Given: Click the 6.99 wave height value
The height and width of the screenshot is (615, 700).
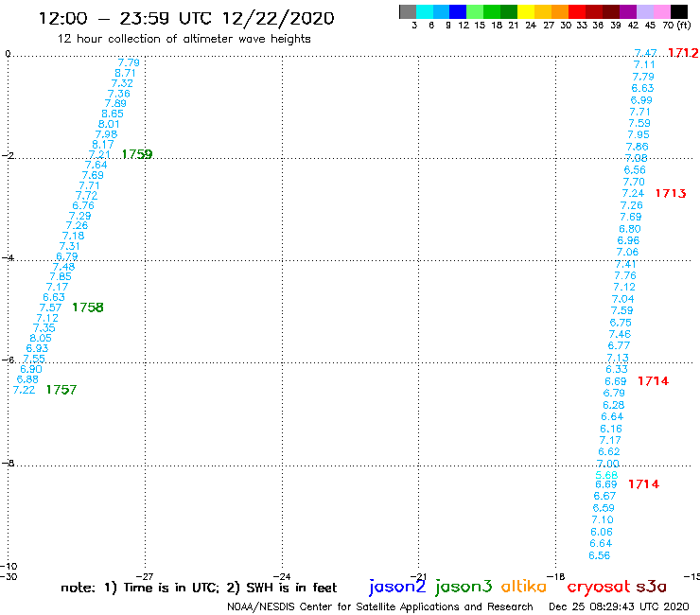Looking at the screenshot, I should tap(641, 100).
